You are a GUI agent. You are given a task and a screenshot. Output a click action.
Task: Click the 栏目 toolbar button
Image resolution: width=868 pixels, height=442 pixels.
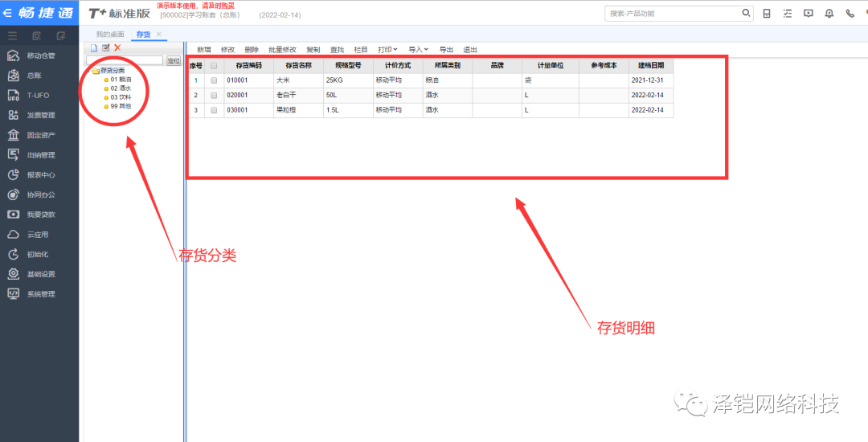coord(361,49)
